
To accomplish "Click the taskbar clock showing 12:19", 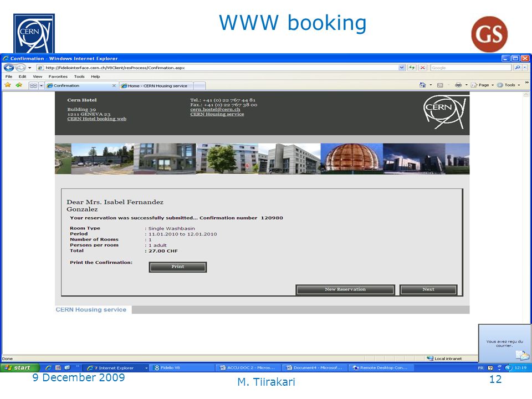I will (520, 368).
